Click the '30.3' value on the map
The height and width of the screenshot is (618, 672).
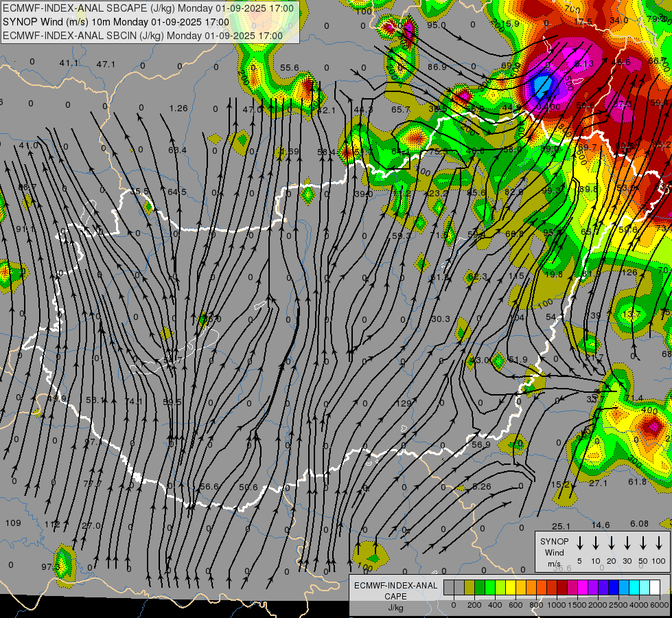pos(441,319)
